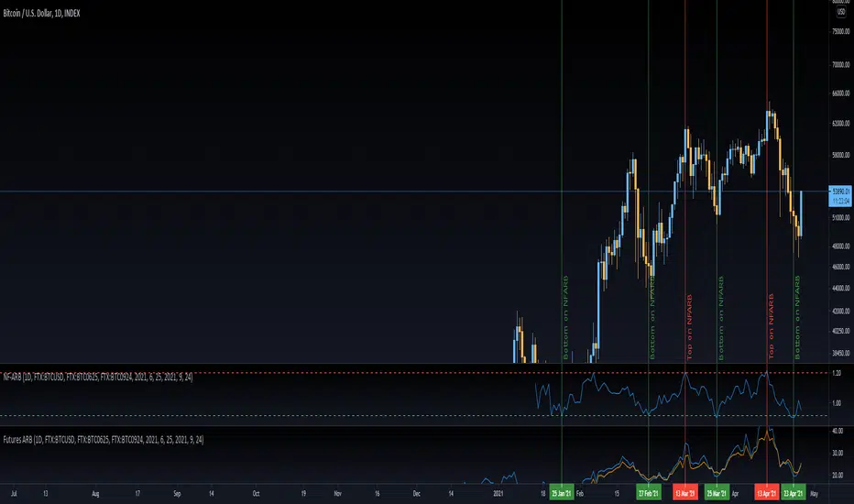This screenshot has height=504, width=854.
Task: Click the Jul label on the time axis
Action: (14, 494)
